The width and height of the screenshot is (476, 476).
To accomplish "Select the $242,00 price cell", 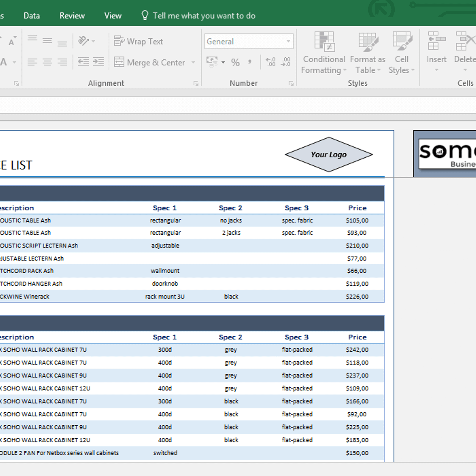I will pos(357,350).
